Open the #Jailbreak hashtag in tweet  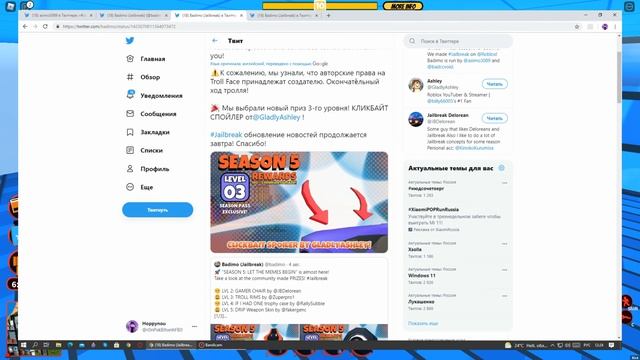[x=226, y=135]
